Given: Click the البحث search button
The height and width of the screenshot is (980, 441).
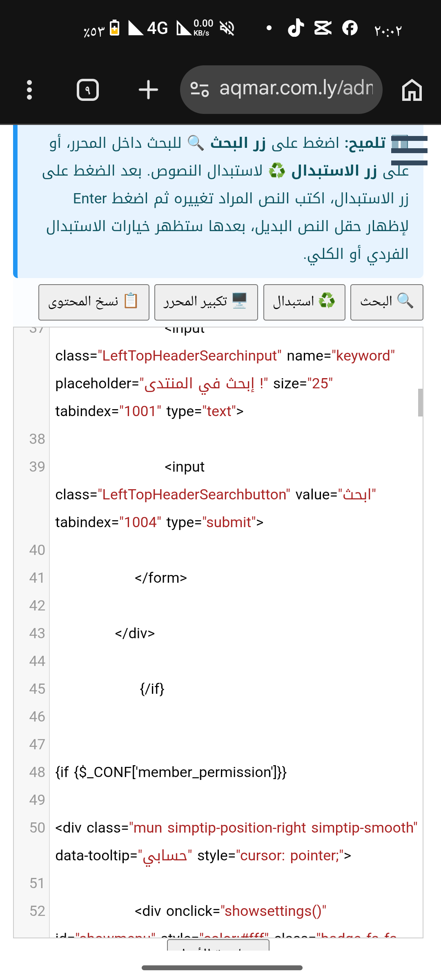Looking at the screenshot, I should [387, 302].
